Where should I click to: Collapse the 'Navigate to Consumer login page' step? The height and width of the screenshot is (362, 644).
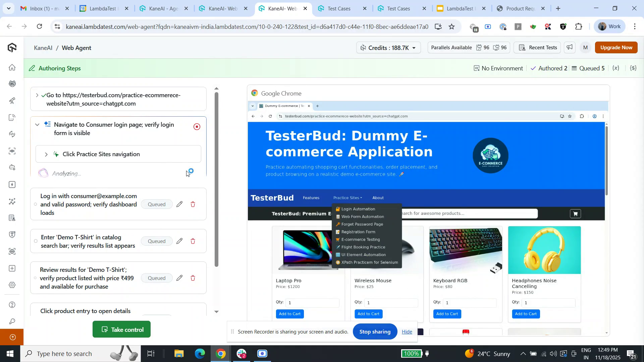[x=37, y=124]
